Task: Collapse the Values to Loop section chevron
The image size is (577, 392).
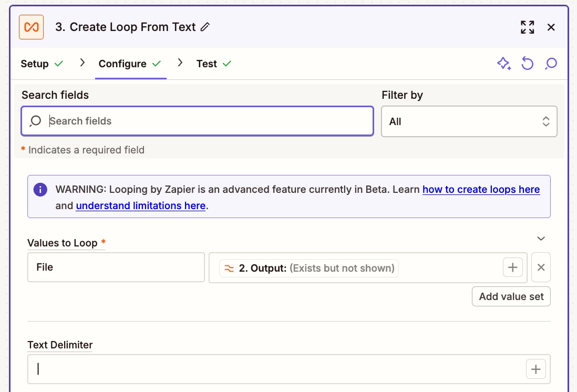Action: point(541,239)
